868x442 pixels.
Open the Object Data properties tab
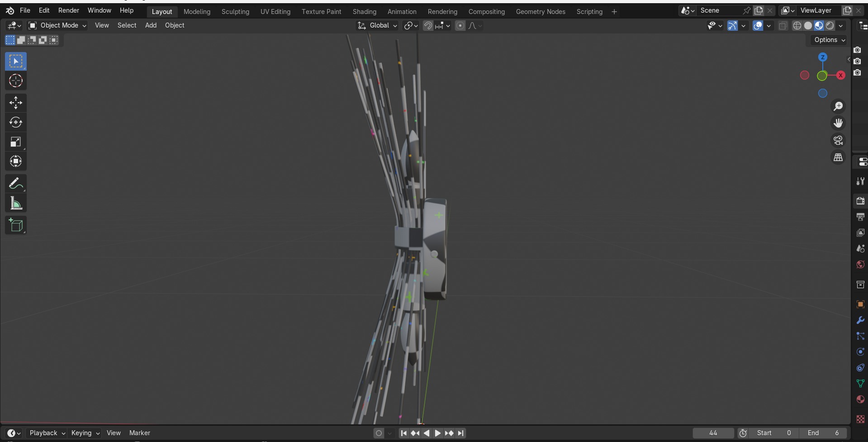pos(860,384)
